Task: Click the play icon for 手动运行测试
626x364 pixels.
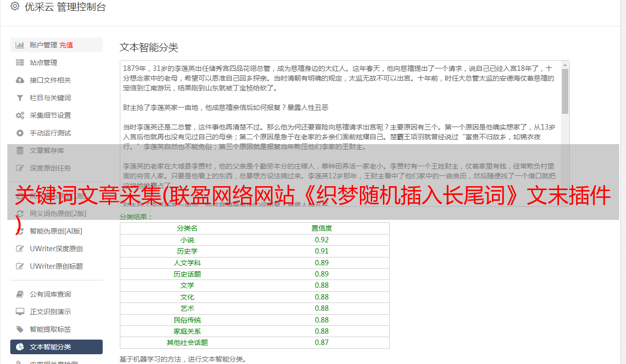Action: [20, 133]
